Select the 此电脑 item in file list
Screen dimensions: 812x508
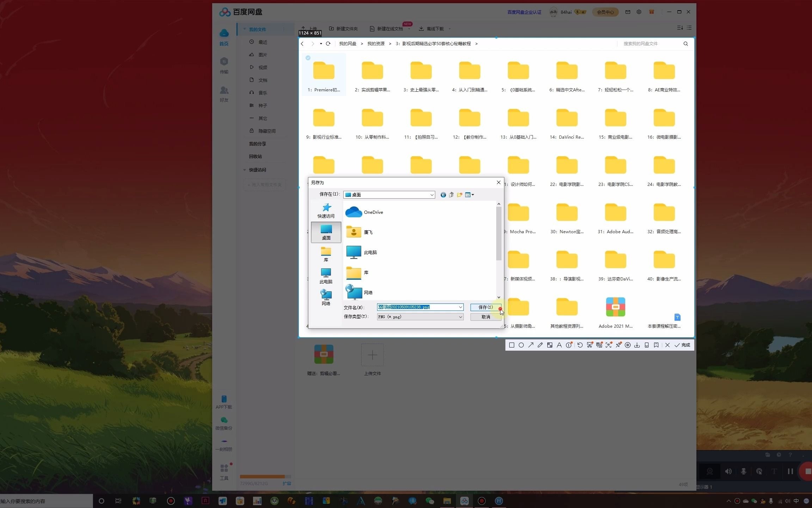(362, 252)
